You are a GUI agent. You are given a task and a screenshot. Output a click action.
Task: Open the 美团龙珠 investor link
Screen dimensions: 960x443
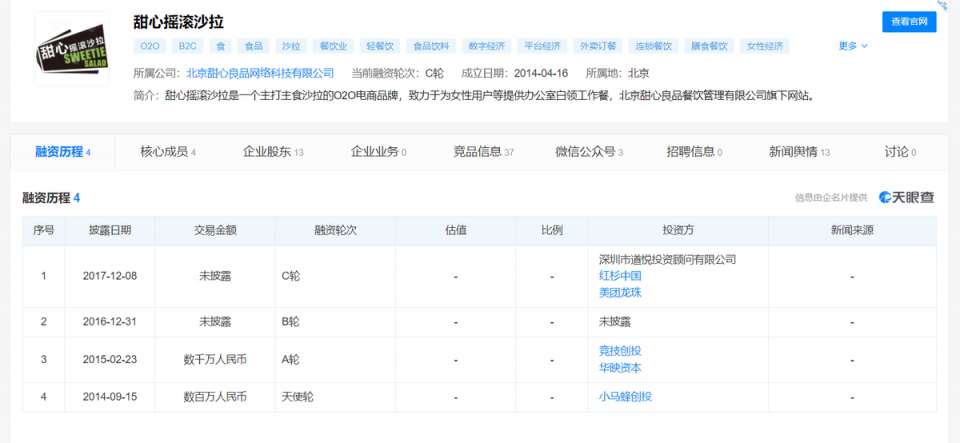tap(619, 292)
